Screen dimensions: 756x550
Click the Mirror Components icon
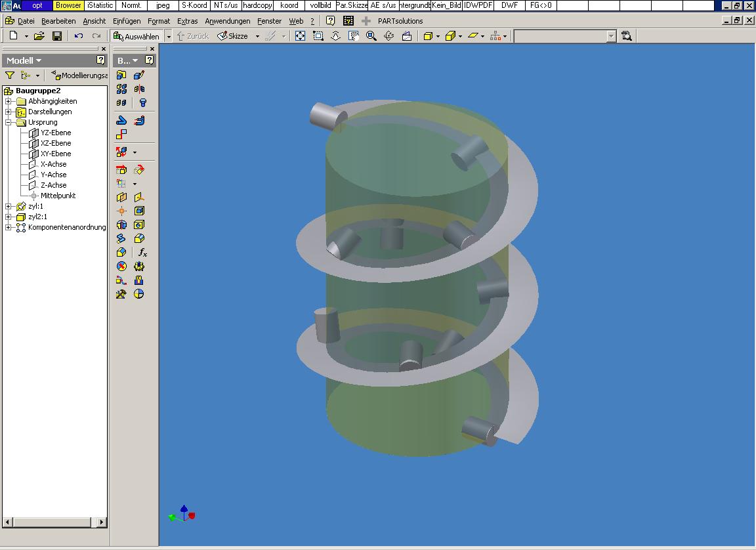(x=139, y=89)
